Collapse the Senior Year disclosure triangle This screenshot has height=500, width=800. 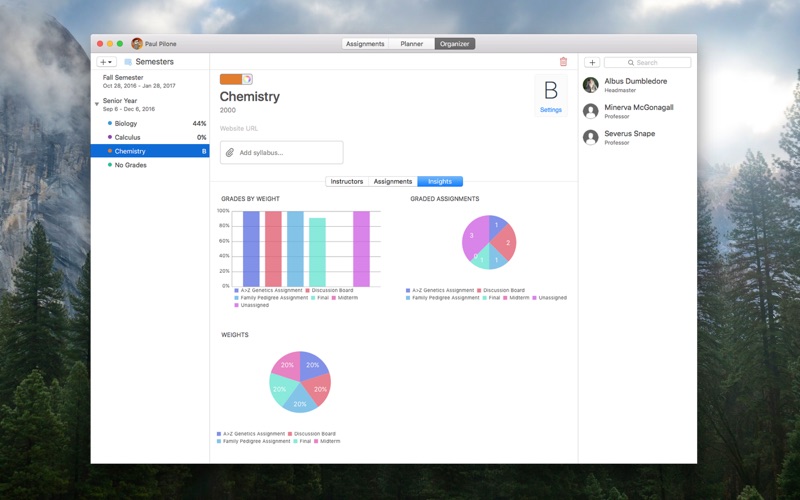[x=96, y=104]
